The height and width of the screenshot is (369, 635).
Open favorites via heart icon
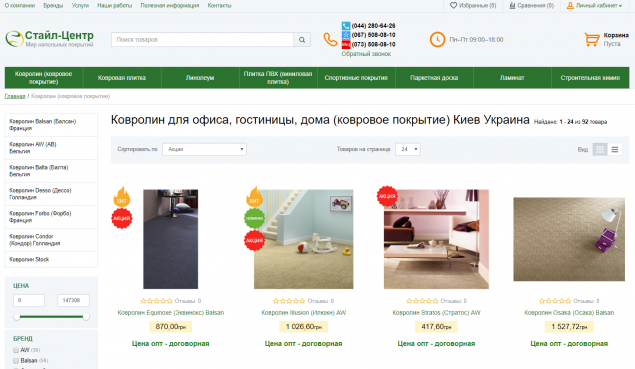(453, 6)
